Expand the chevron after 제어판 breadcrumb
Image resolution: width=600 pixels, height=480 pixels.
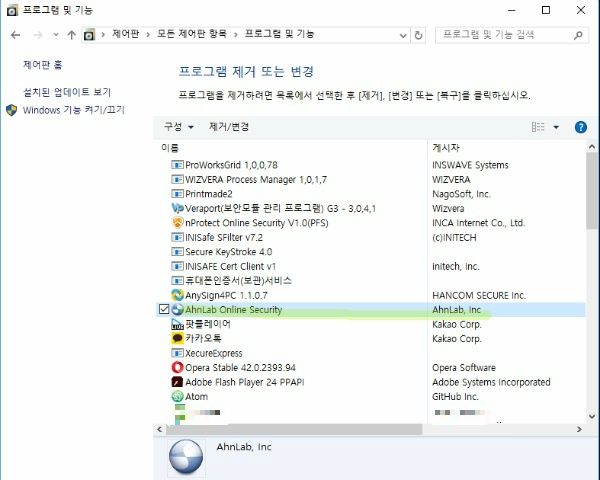(x=148, y=35)
